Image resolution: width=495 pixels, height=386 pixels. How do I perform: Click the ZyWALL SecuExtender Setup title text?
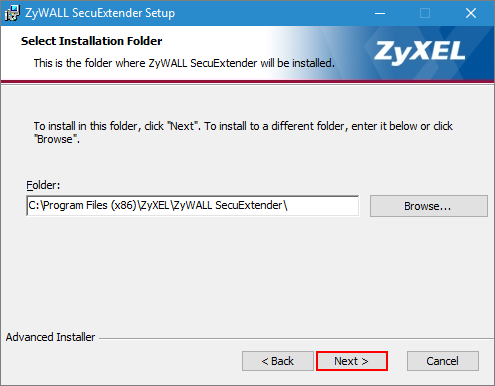[100, 13]
